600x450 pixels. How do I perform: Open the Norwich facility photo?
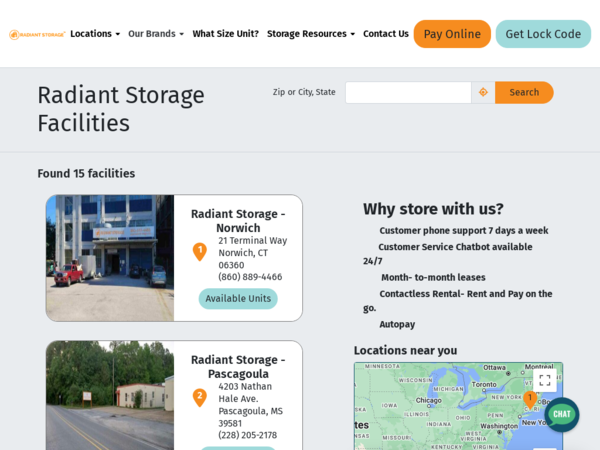110,258
